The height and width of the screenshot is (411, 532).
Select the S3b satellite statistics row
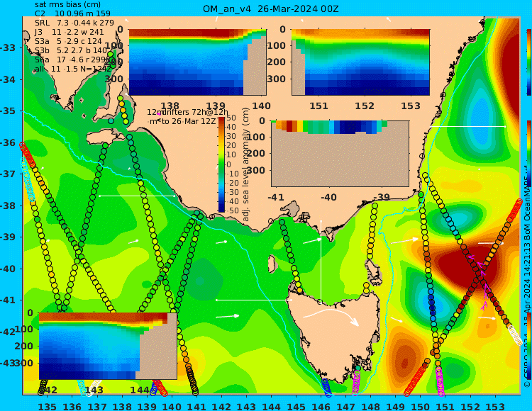[x=71, y=50]
